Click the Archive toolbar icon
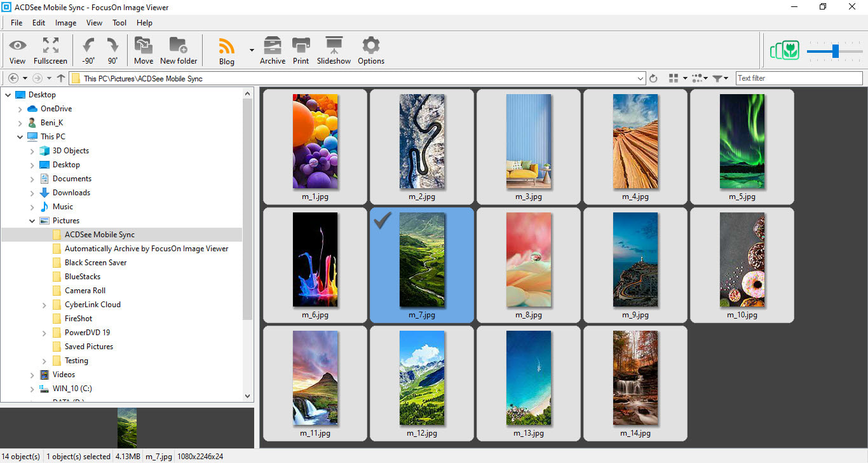Image resolution: width=868 pixels, height=463 pixels. tap(273, 51)
